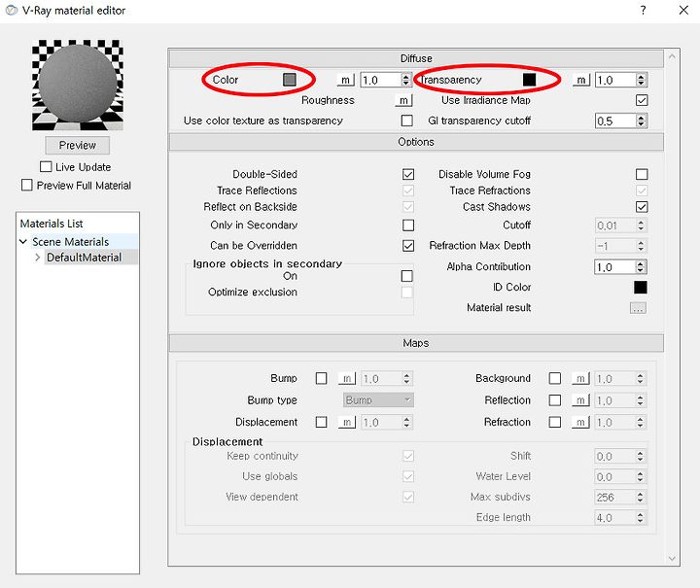Collapse the Scene Materials tree node
This screenshot has width=700, height=588.
pos(23,241)
